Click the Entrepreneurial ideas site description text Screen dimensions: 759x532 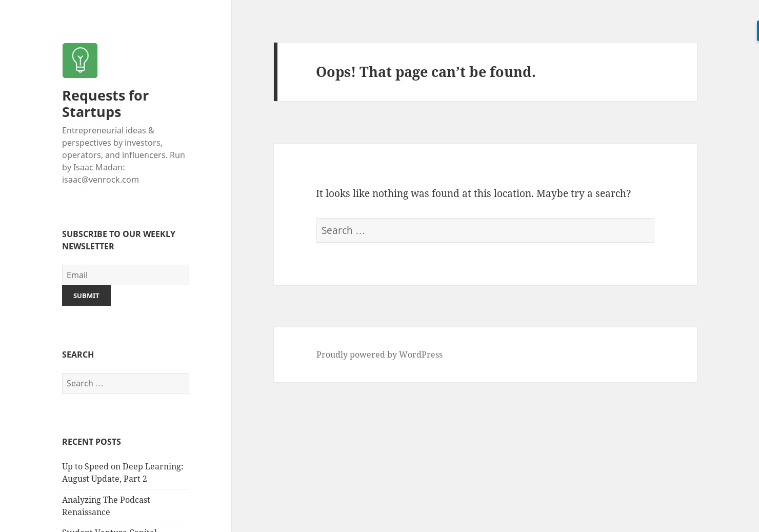[x=123, y=148]
